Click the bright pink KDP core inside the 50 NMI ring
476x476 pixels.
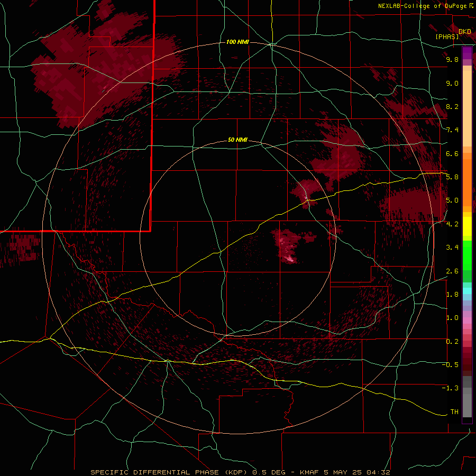(x=290, y=259)
